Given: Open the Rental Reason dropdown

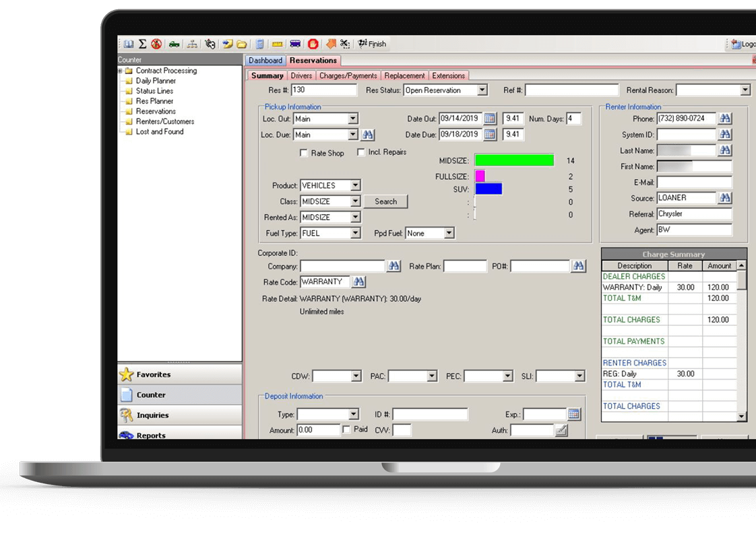Looking at the screenshot, I should (745, 90).
